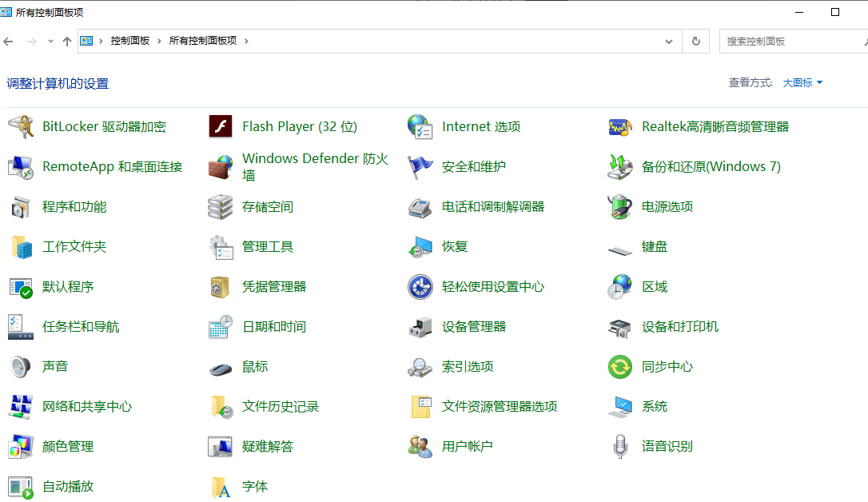
Task: Click the Windows Defender 防火墙 brick wall icon
Action: click(221, 167)
